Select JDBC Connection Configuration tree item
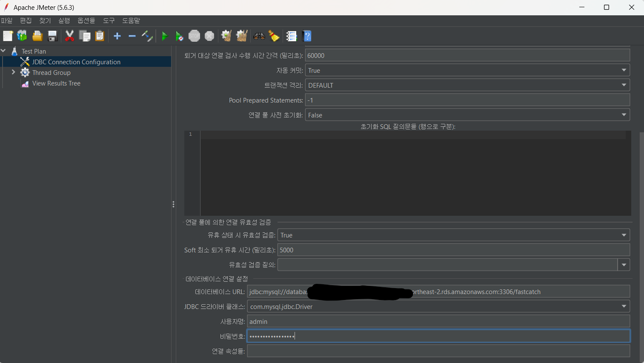Image resolution: width=644 pixels, height=363 pixels. point(76,62)
